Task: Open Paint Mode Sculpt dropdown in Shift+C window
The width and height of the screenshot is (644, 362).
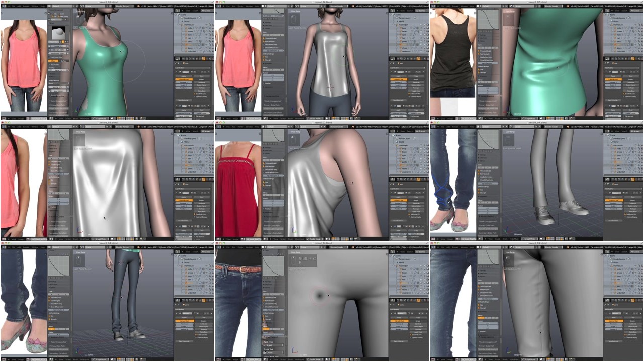Action: [273, 345]
